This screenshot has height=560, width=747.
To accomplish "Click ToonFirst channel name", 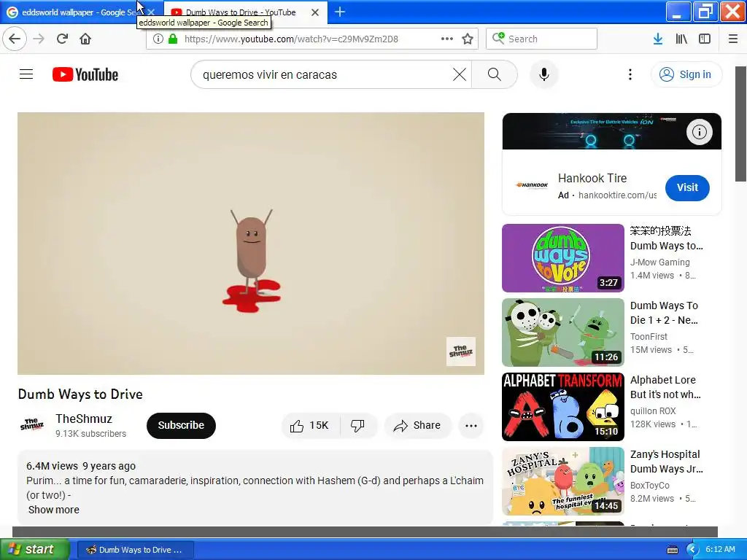I will coord(649,336).
